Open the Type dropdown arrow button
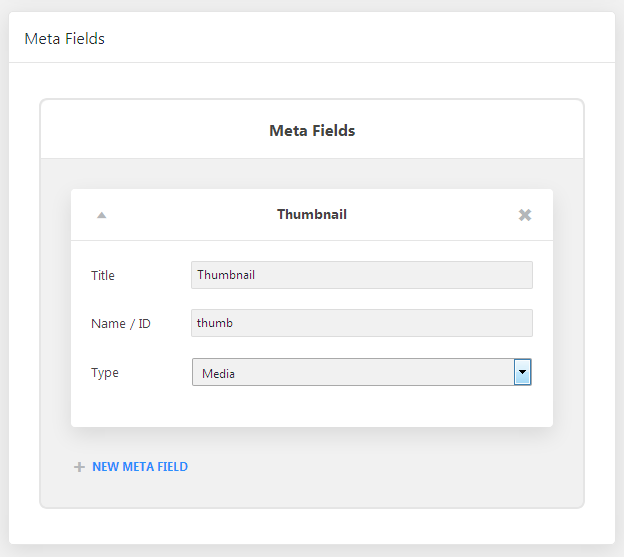624x557 pixels. coord(523,372)
